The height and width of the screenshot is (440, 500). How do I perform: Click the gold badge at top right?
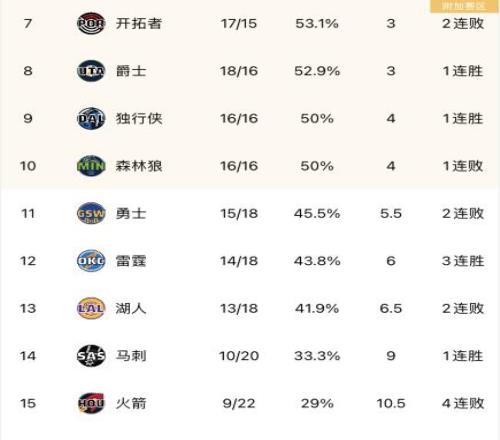point(464,6)
